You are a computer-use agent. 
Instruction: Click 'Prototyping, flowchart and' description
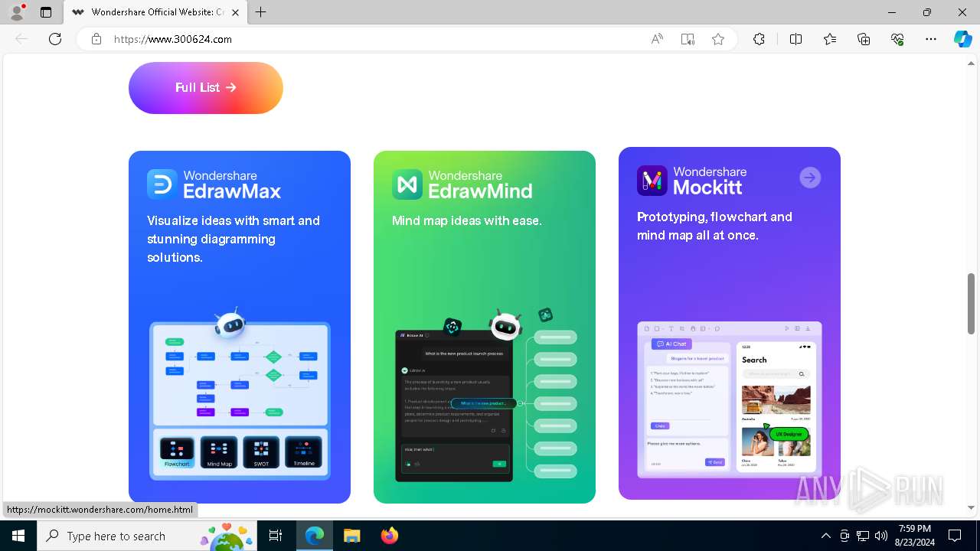714,217
